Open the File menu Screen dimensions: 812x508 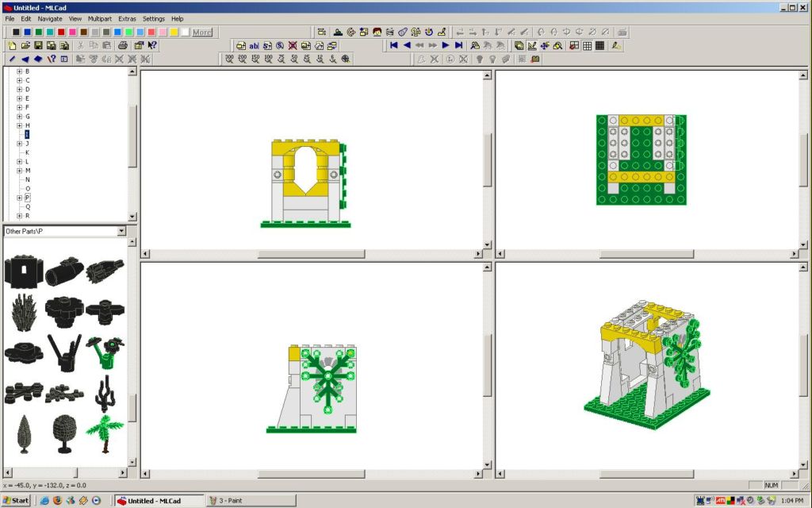tap(10, 19)
